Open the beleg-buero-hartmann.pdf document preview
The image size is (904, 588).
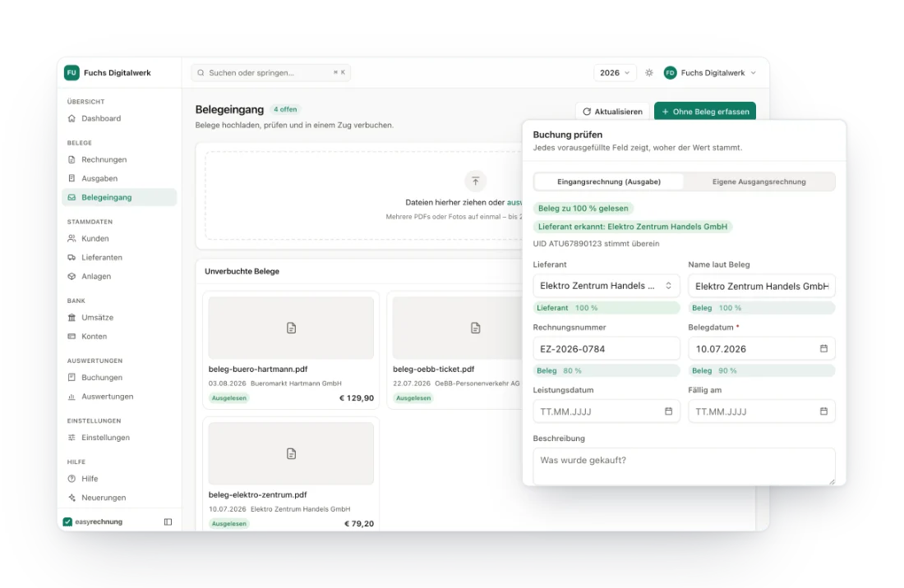291,328
